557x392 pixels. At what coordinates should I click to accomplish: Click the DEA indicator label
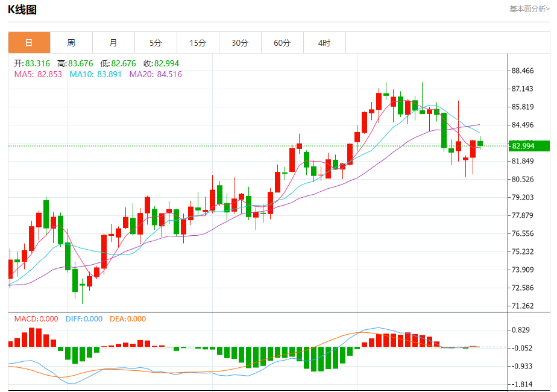pos(128,319)
